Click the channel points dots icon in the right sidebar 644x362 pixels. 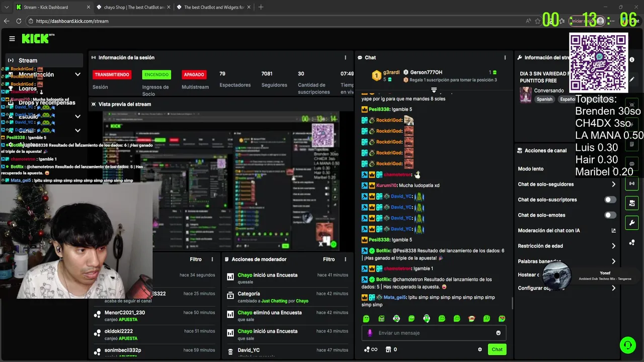click(632, 242)
